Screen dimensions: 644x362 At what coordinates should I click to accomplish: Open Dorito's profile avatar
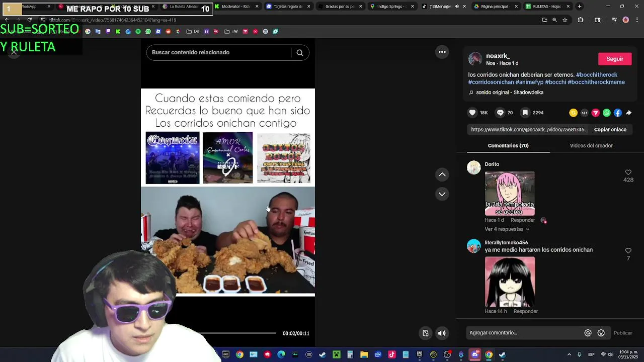[474, 167]
